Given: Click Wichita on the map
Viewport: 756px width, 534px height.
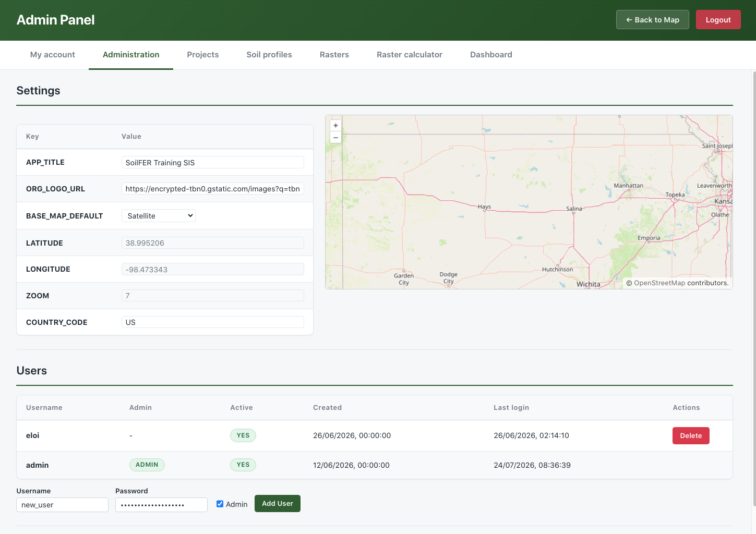Looking at the screenshot, I should [x=588, y=284].
